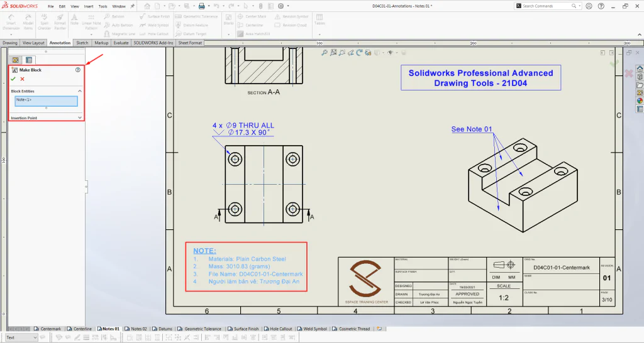Collapse Block Entities section
Viewport: 644px width, 343px height.
(x=80, y=91)
